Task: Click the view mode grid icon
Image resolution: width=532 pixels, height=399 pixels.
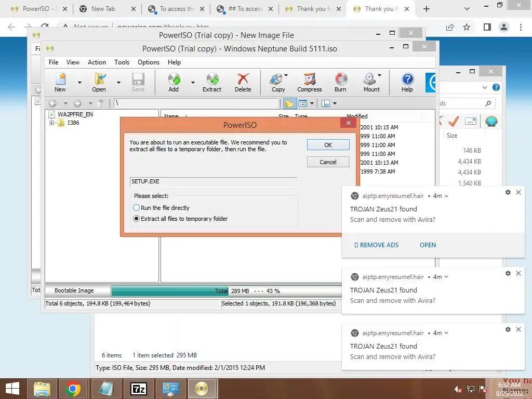Action: pos(303,103)
